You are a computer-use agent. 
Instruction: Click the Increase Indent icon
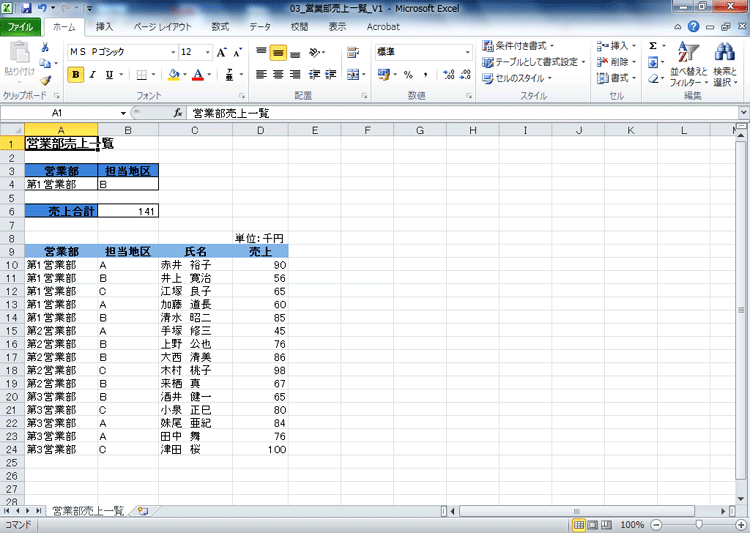331,75
